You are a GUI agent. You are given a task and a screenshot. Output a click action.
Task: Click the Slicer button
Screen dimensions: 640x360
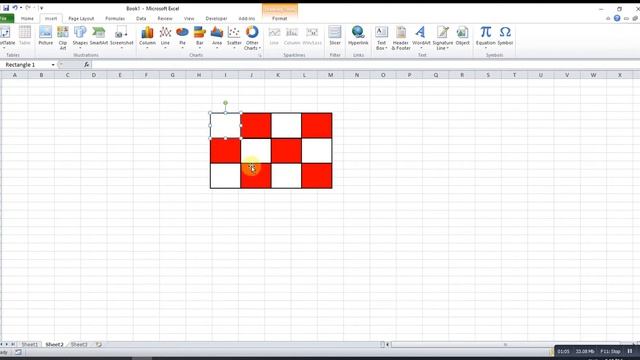(335, 35)
